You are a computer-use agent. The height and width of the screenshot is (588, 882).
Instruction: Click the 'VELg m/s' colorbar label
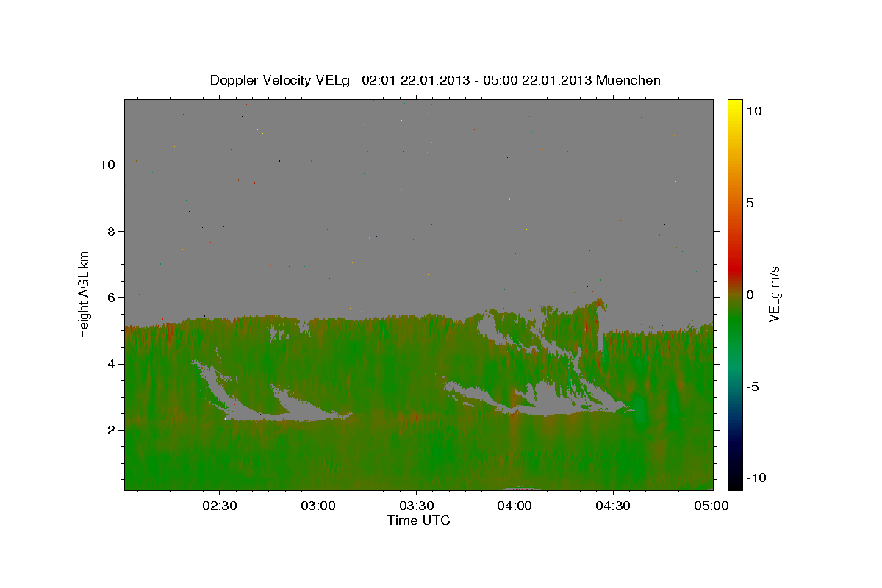click(774, 294)
